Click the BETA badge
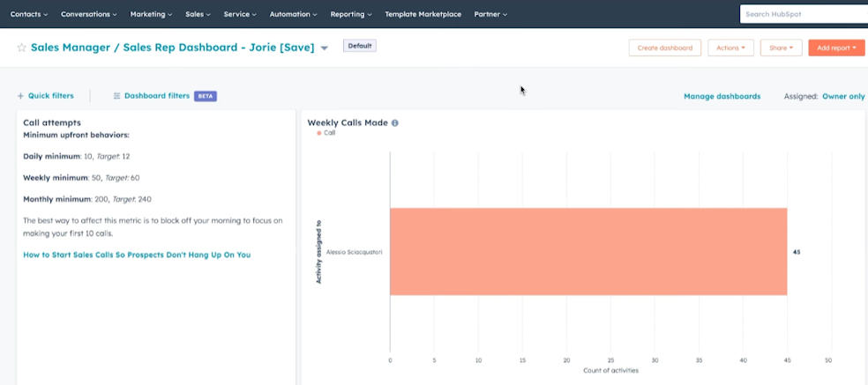This screenshot has height=385, width=868. pos(206,96)
